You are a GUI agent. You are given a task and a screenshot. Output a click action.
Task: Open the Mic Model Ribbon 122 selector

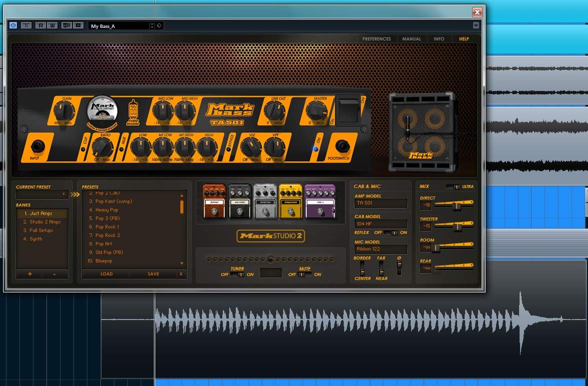click(381, 249)
